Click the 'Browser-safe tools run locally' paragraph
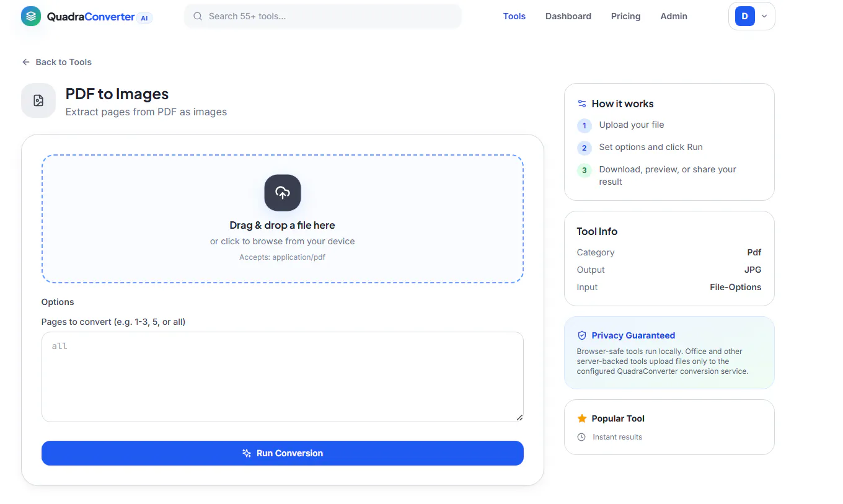The height and width of the screenshot is (504, 843). click(x=663, y=361)
